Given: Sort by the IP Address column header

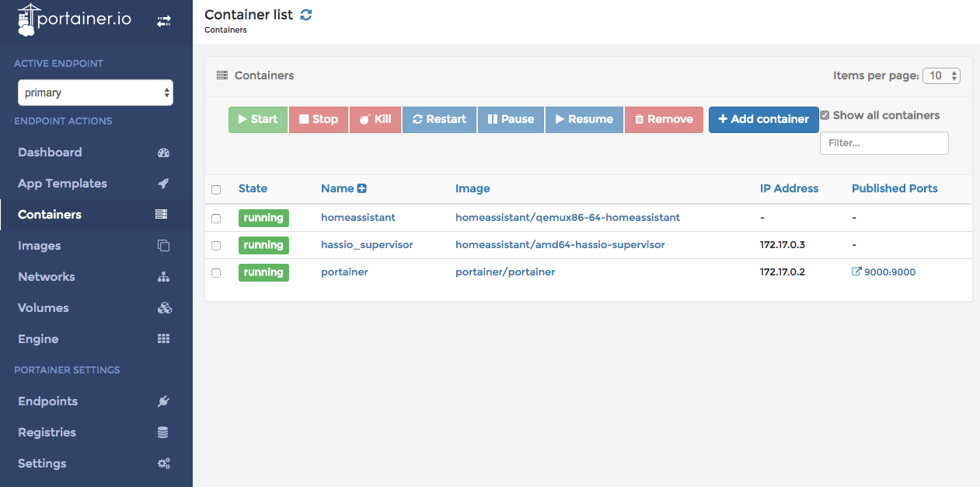Looking at the screenshot, I should 789,188.
